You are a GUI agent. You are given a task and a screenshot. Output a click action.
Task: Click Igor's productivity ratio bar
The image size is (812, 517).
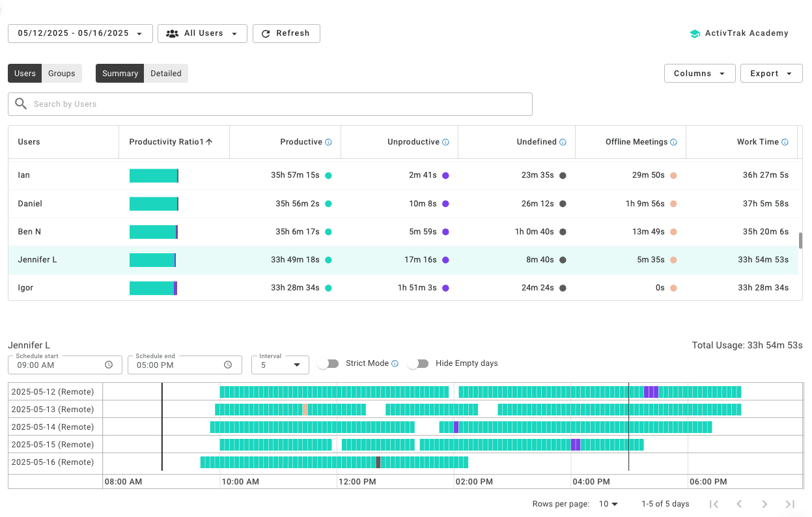pyautogui.click(x=153, y=288)
